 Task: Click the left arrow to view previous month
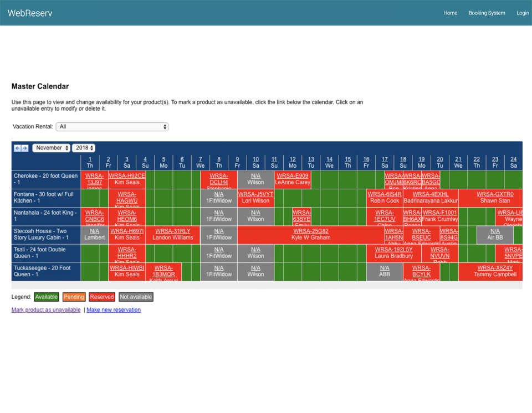tap(17, 148)
